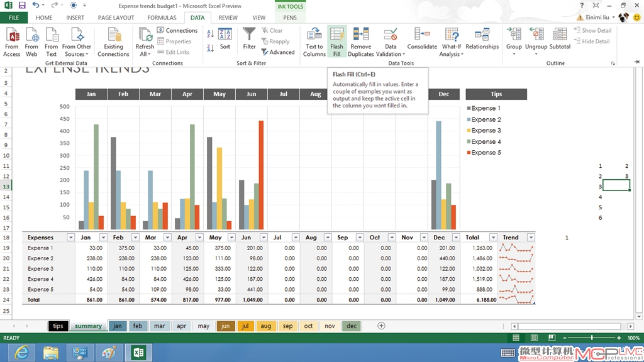
Task: Open the taskbar on-screen keyboard icon
Action: (x=508, y=353)
